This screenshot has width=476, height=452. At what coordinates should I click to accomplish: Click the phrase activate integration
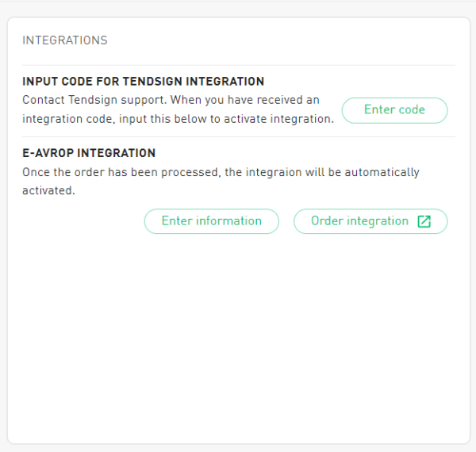point(286,119)
